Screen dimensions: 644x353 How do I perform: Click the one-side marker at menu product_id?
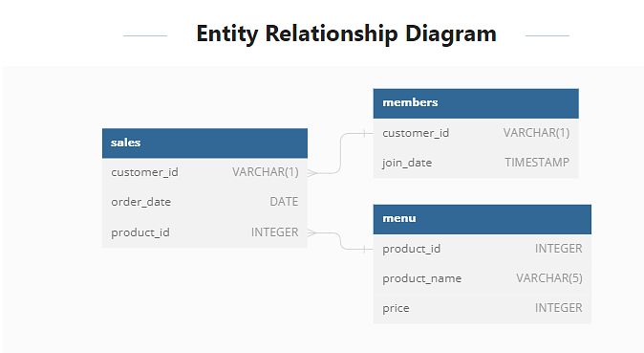[x=365, y=249]
